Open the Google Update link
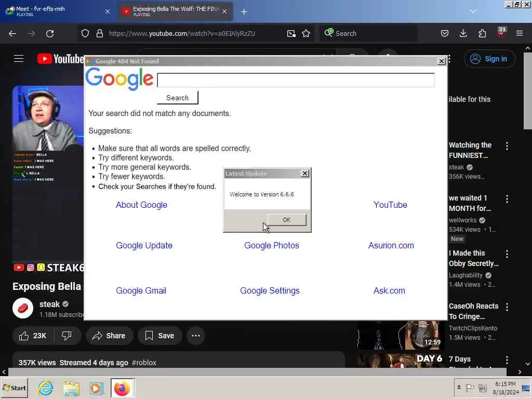Viewport: 532px width, 399px height. coord(144,245)
